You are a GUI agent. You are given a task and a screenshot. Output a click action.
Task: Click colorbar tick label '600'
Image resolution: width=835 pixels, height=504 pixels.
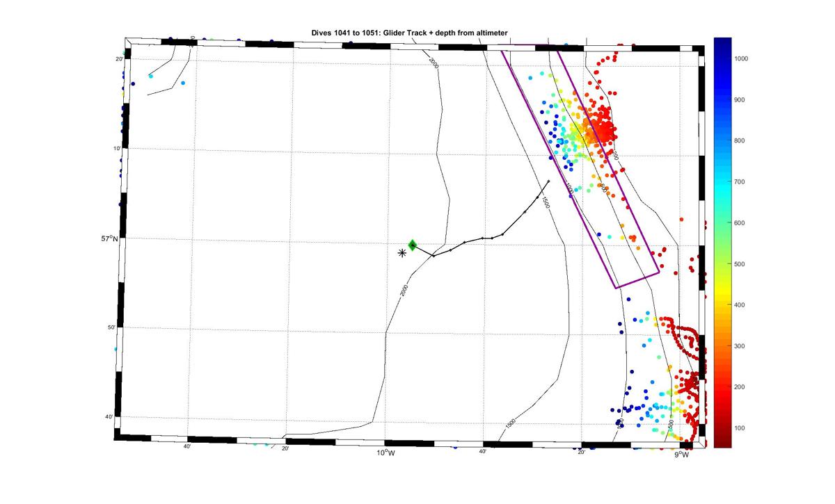(740, 223)
